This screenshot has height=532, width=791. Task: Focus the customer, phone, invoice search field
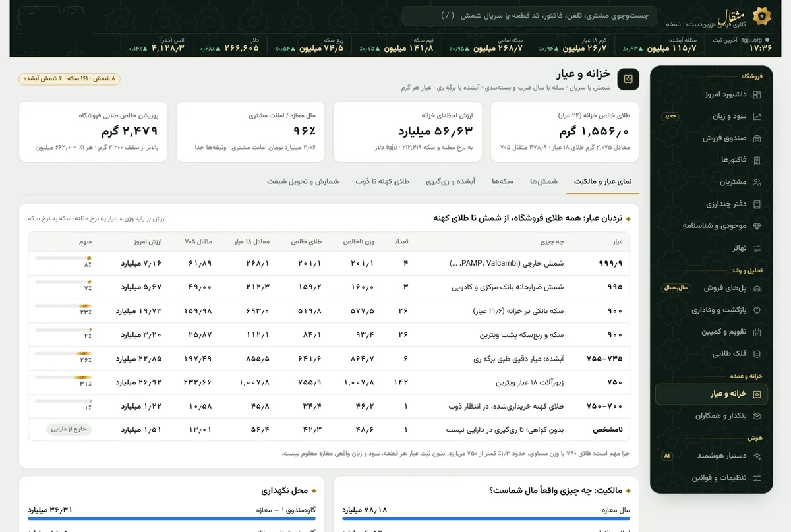[x=529, y=16]
